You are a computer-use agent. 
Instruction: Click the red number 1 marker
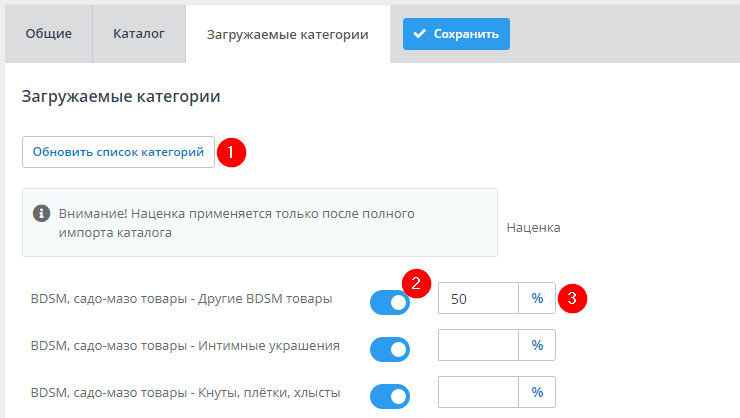click(x=231, y=153)
